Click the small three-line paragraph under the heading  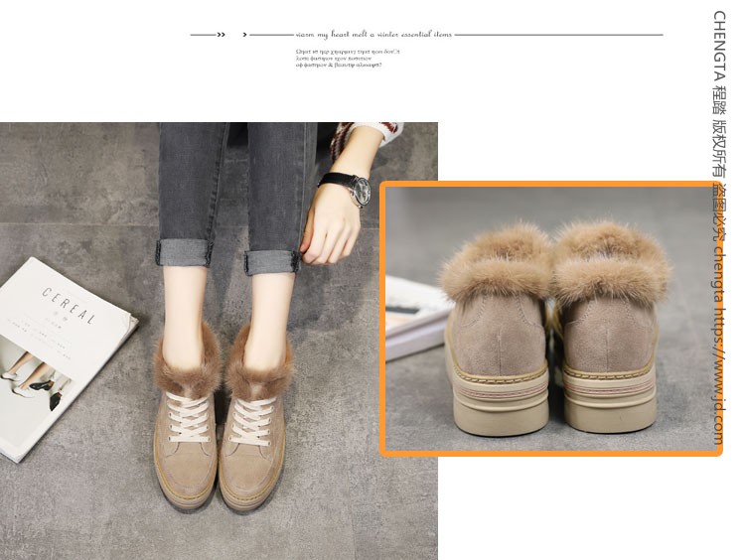348,58
